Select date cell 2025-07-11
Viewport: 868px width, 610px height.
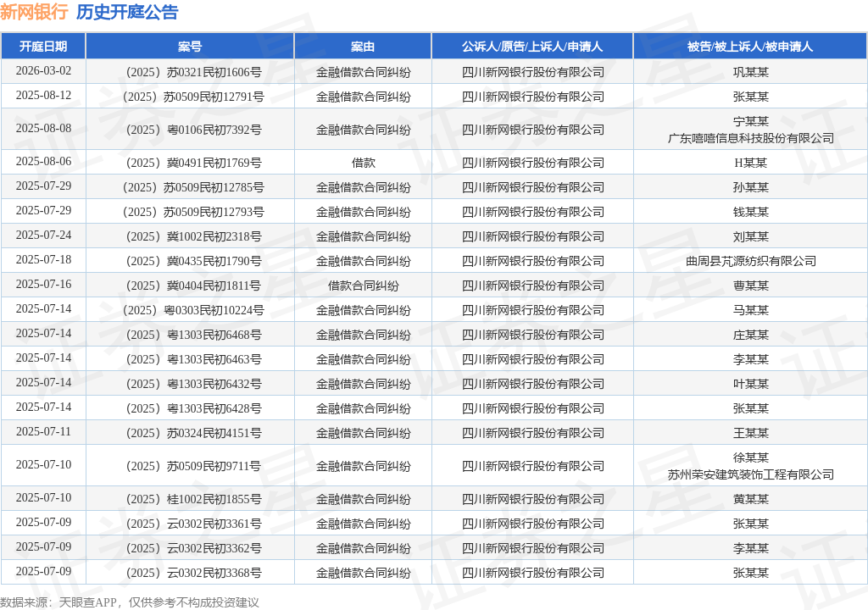click(x=44, y=432)
